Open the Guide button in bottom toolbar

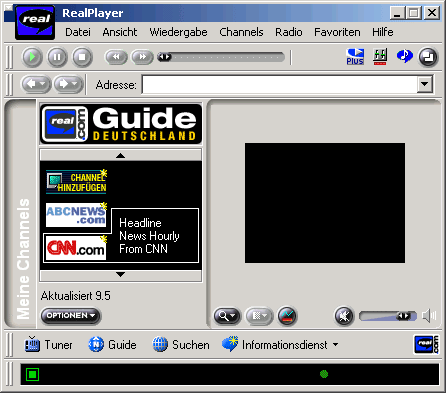pyautogui.click(x=112, y=344)
